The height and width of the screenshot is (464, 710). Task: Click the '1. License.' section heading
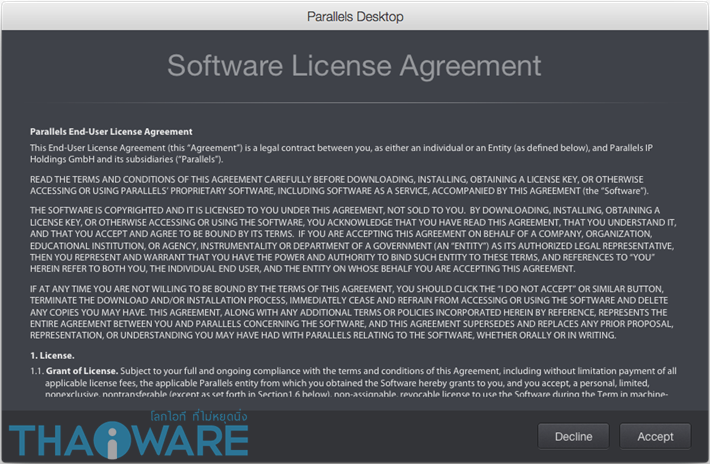[x=52, y=355]
